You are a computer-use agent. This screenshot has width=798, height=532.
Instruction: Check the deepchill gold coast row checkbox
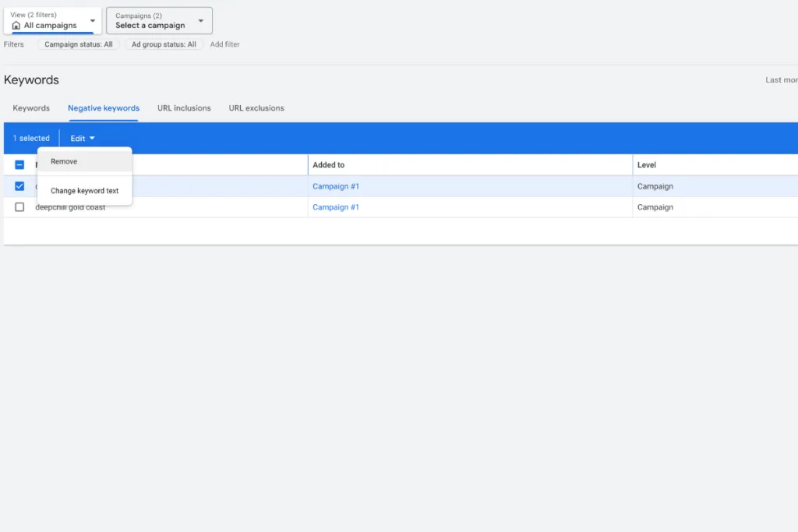pyautogui.click(x=19, y=207)
